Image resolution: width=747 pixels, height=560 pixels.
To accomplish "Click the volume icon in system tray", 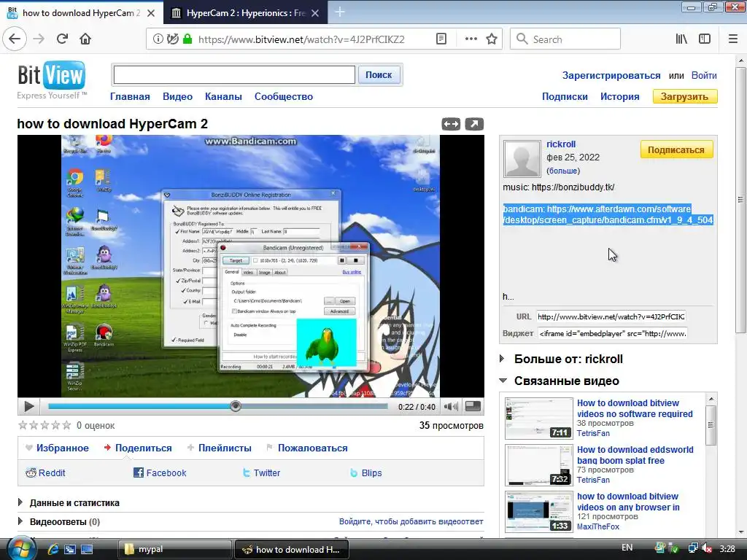I will coord(706,548).
